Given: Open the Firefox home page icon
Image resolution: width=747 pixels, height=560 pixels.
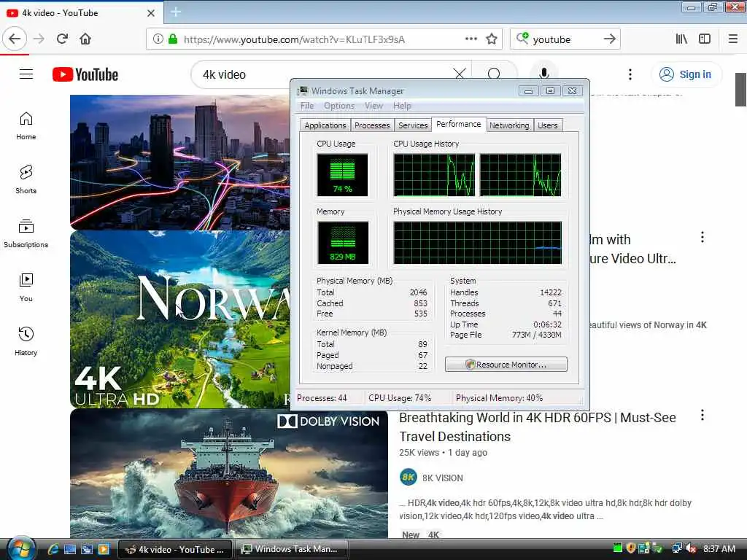Looking at the screenshot, I should pyautogui.click(x=85, y=39).
